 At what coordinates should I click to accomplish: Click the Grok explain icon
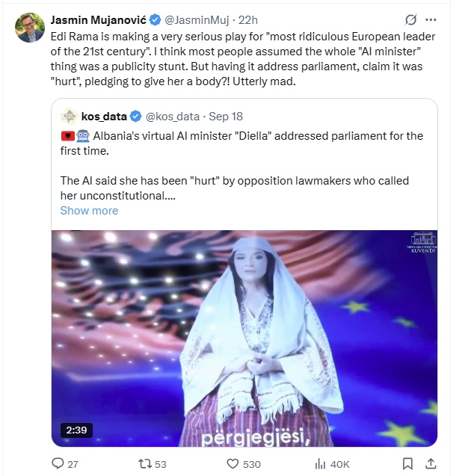point(410,20)
